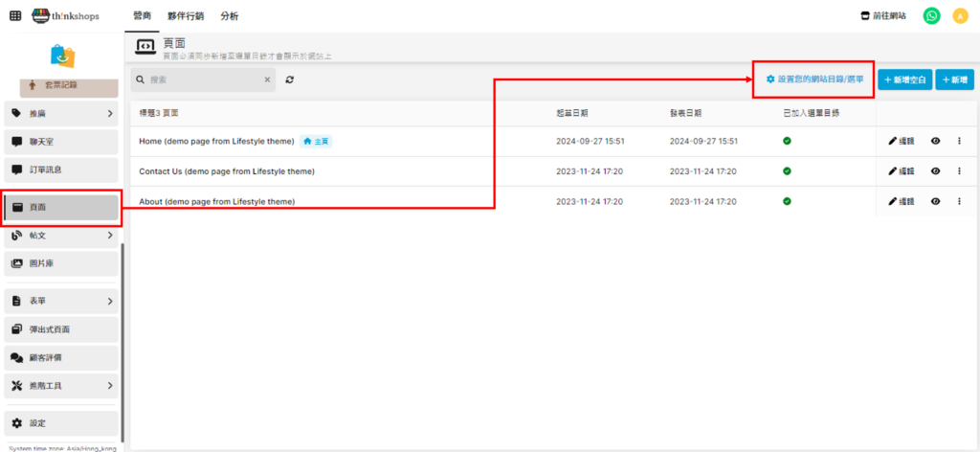Focus the 搜索 search input field
This screenshot has height=452, width=980.
pos(201,80)
